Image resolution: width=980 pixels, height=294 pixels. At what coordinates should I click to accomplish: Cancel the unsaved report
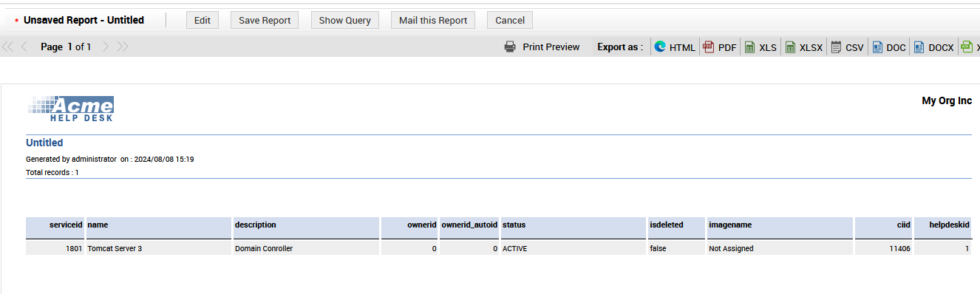pos(510,20)
